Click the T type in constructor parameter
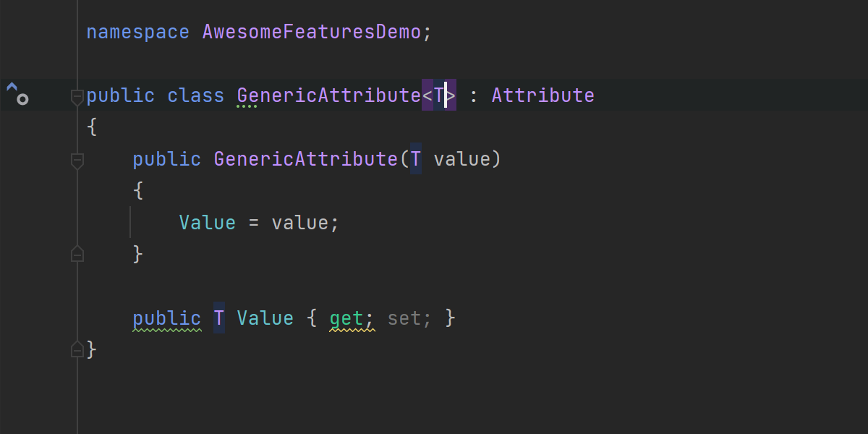 click(x=416, y=159)
